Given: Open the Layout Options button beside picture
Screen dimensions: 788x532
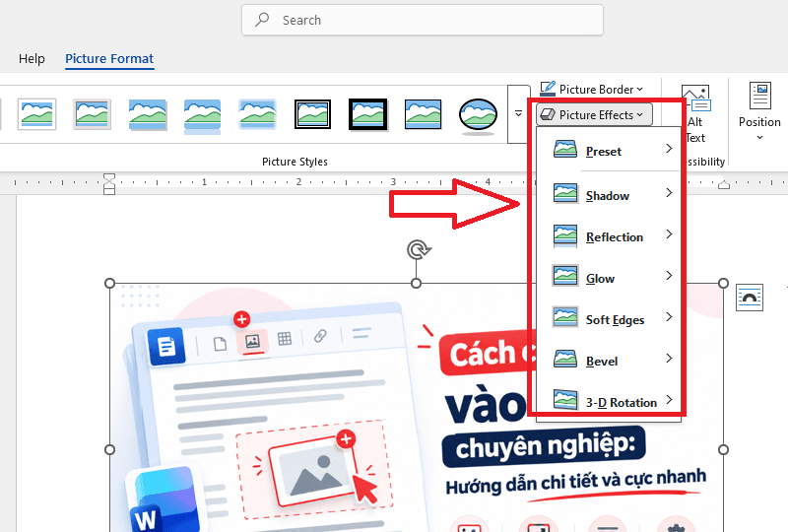Looking at the screenshot, I should [x=750, y=298].
